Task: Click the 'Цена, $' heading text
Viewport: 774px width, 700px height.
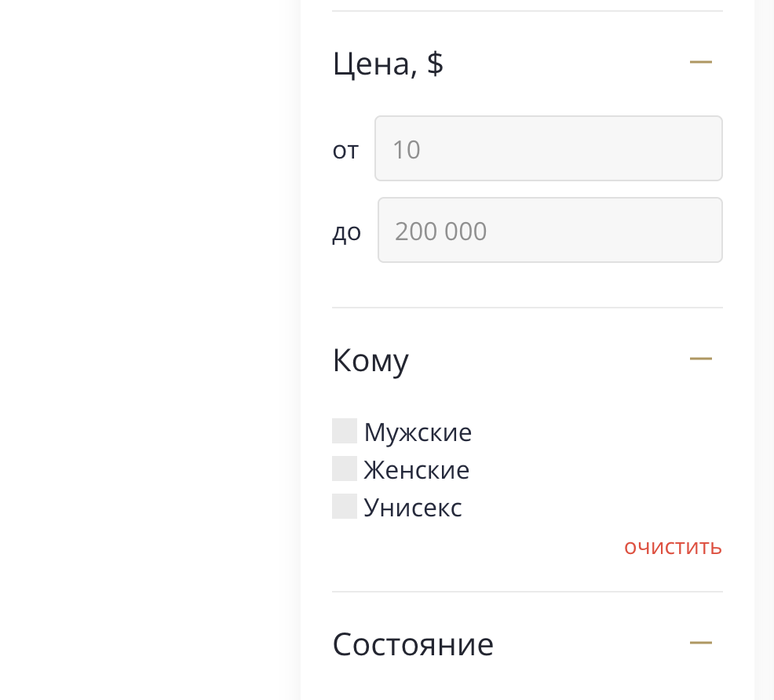Action: pos(388,63)
